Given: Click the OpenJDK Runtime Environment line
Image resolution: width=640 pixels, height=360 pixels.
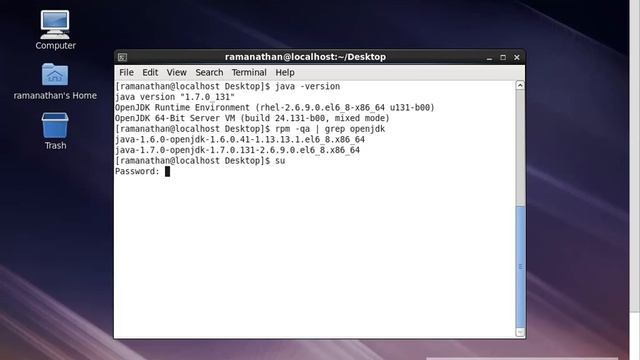Looking at the screenshot, I should point(275,108).
